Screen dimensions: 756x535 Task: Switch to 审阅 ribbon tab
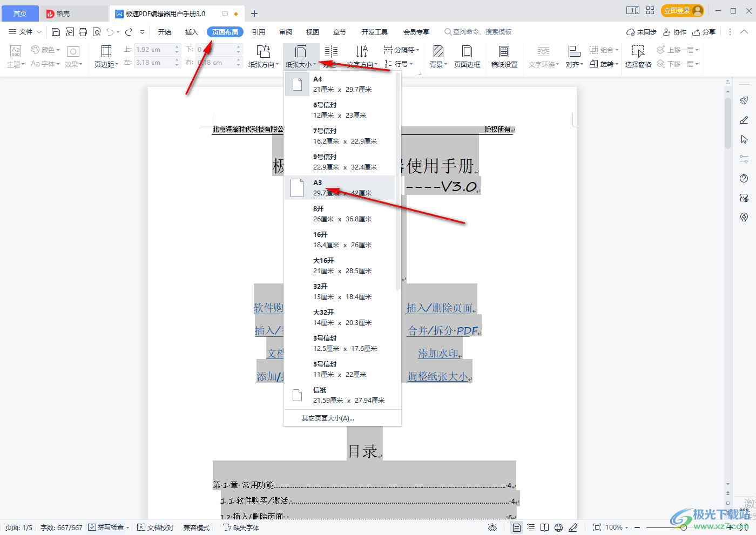[x=286, y=32]
